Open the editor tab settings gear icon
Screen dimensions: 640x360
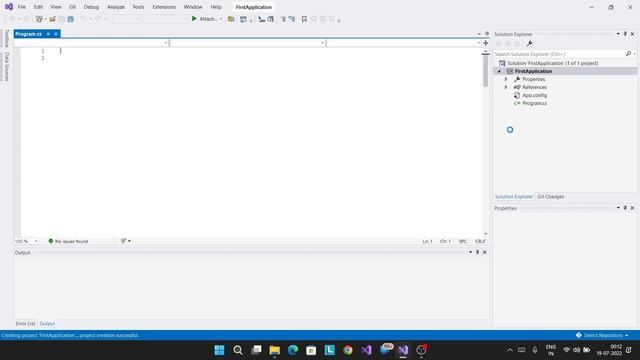[x=487, y=34]
